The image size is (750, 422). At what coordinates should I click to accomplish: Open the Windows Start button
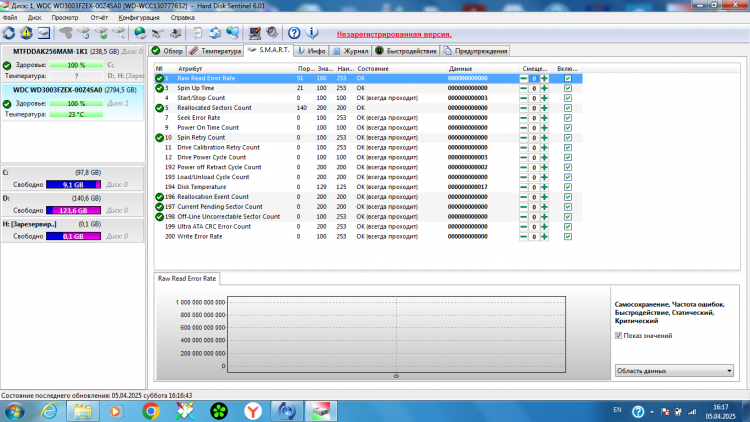pyautogui.click(x=14, y=411)
